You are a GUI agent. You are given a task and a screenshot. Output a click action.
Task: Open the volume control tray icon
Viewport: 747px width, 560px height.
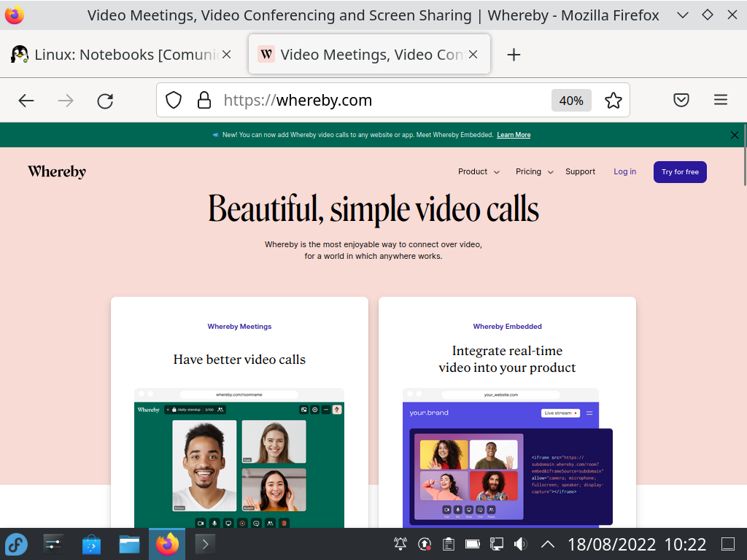pos(521,544)
